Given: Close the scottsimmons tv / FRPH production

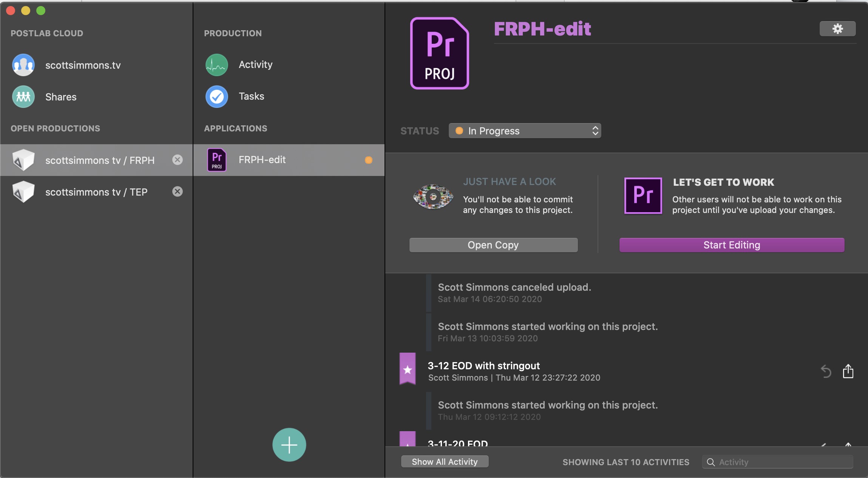Looking at the screenshot, I should [178, 160].
